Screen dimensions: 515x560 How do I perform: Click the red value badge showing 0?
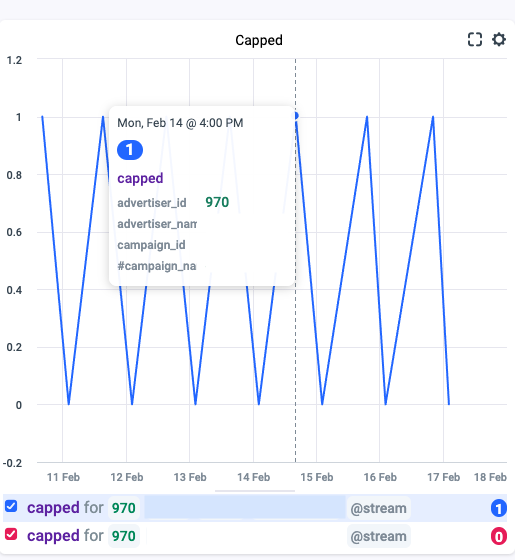[499, 536]
